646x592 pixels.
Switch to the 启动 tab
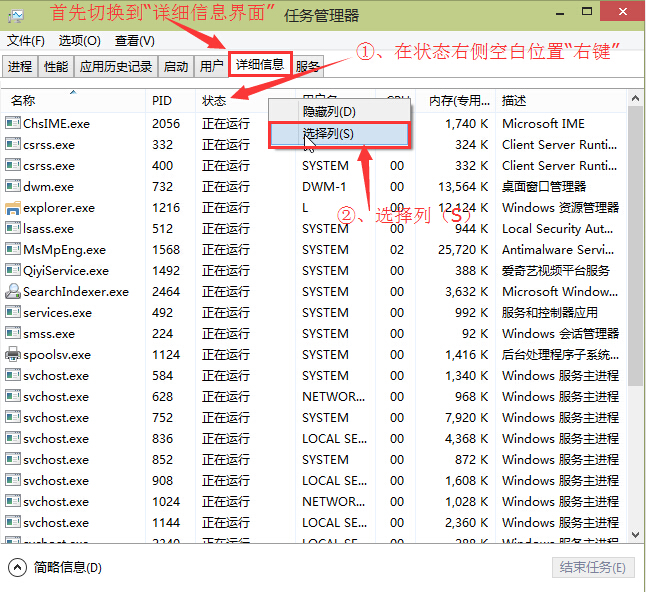pyautogui.click(x=175, y=67)
